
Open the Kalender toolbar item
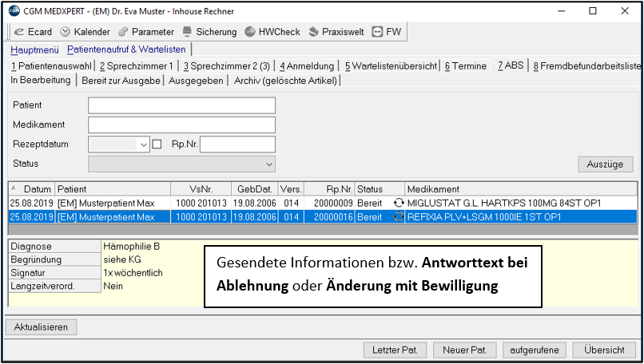pyautogui.click(x=85, y=32)
